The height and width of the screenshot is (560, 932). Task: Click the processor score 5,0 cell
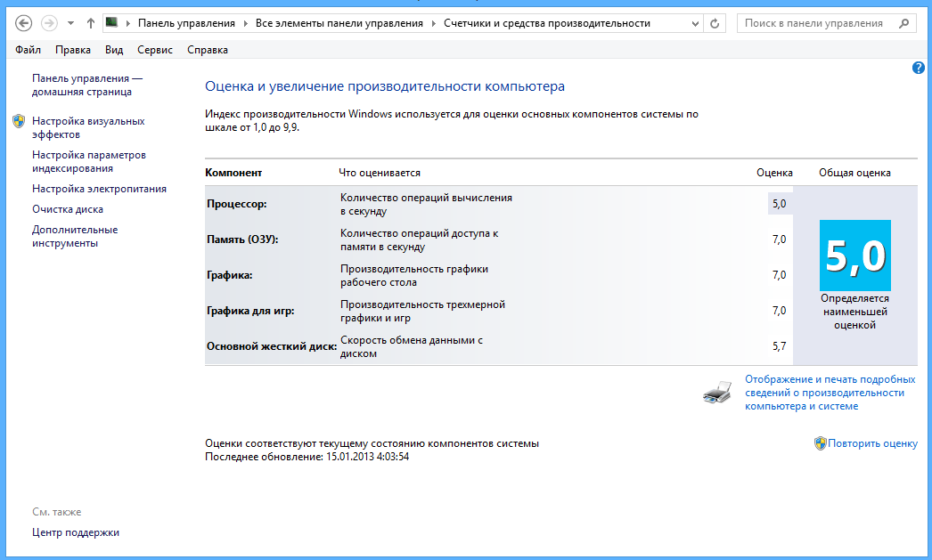(x=780, y=204)
